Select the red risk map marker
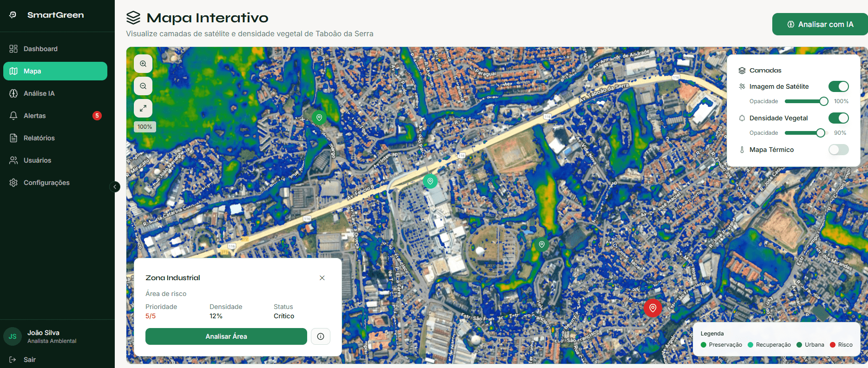 [653, 308]
